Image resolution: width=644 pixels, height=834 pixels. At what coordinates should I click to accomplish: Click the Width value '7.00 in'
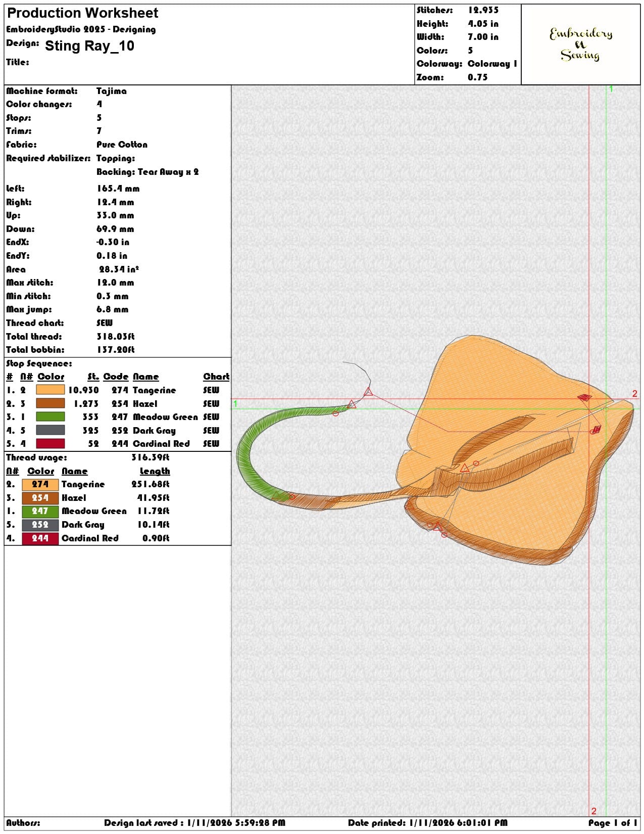[x=483, y=37]
